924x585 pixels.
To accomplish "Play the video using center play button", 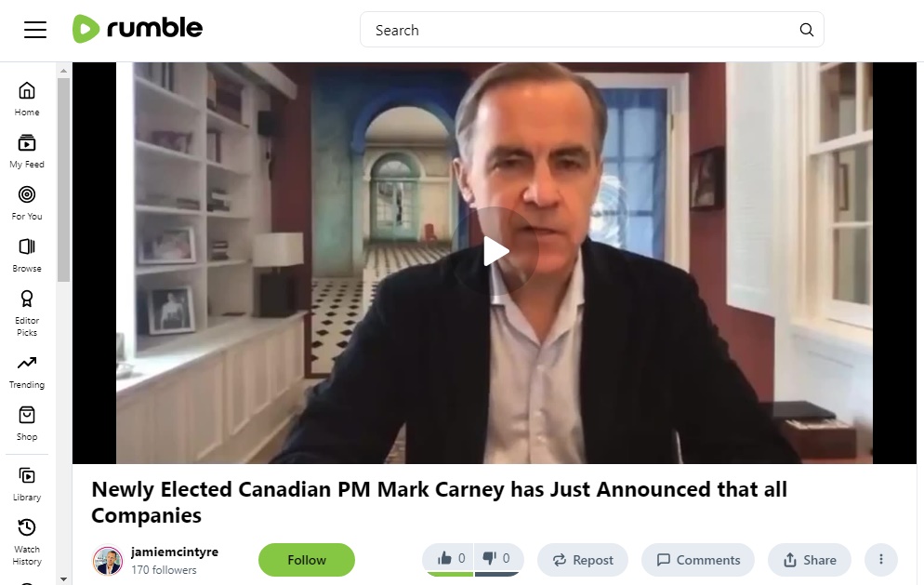I will [495, 252].
